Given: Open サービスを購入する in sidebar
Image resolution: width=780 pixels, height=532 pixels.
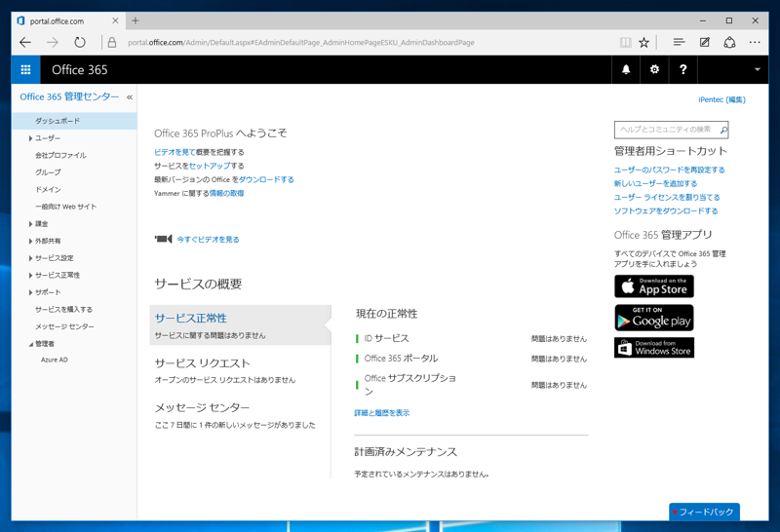Looking at the screenshot, I should (63, 309).
